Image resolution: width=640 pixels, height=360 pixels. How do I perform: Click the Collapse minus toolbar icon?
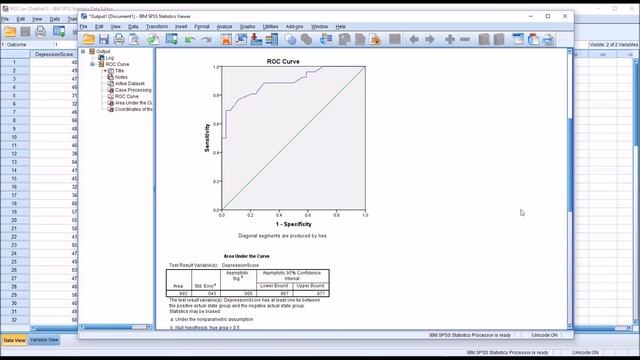(465, 39)
